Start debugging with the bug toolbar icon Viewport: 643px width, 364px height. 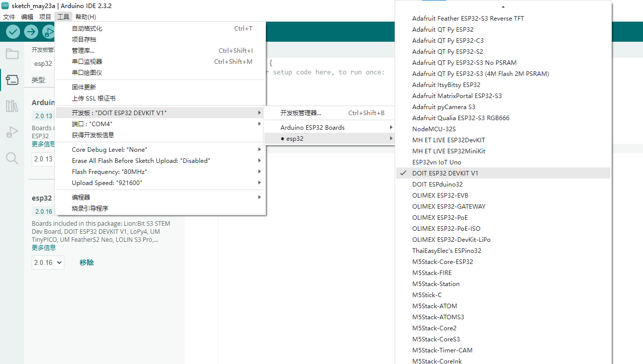pos(48,31)
